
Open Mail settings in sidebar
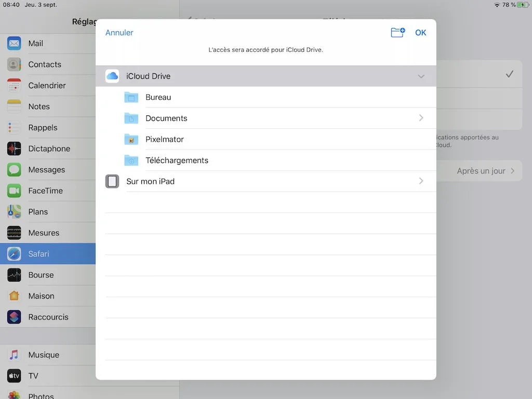pos(35,44)
